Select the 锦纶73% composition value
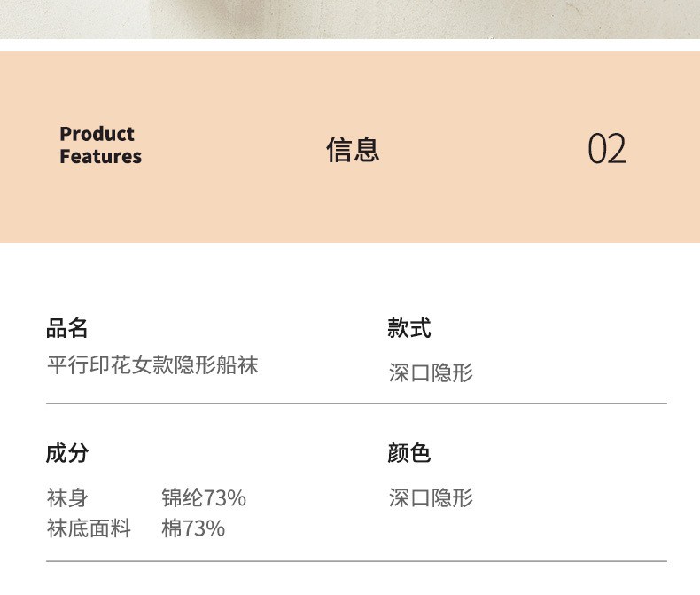This screenshot has width=700, height=595. point(204,497)
